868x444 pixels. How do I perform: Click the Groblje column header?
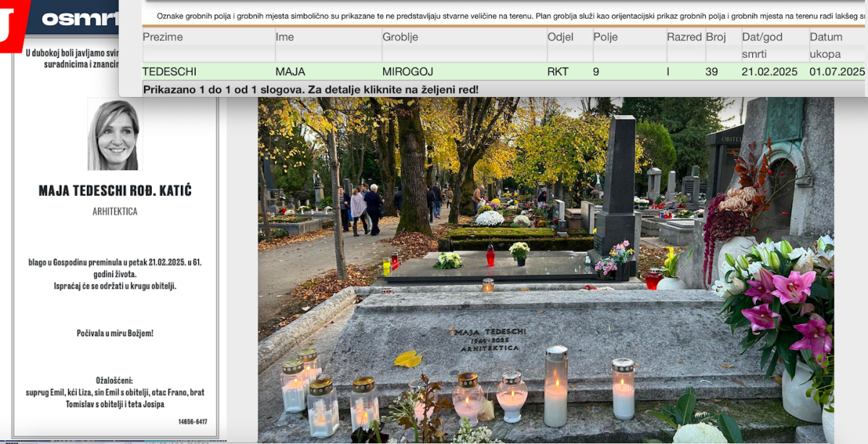click(400, 37)
